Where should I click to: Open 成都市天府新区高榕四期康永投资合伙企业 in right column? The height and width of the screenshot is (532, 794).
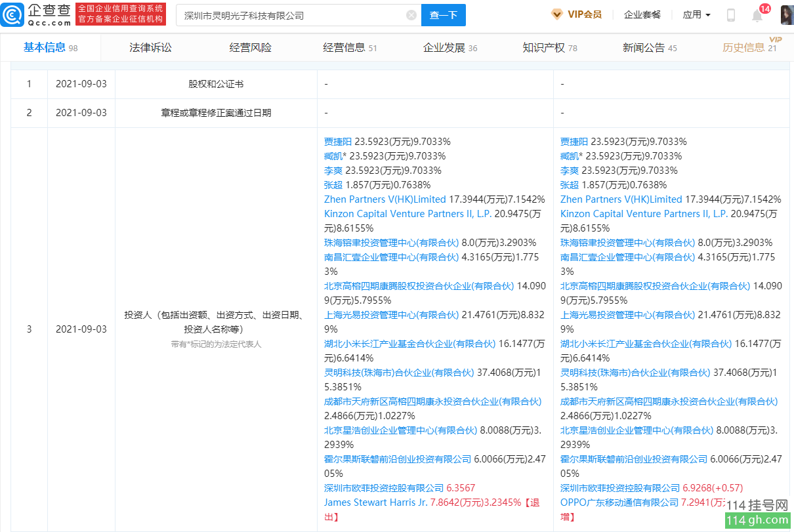click(669, 401)
